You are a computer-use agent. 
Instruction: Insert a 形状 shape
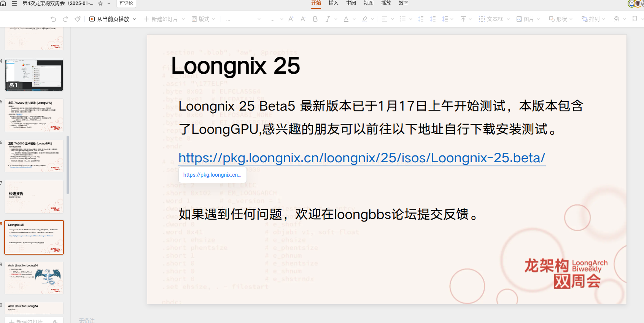558,19
